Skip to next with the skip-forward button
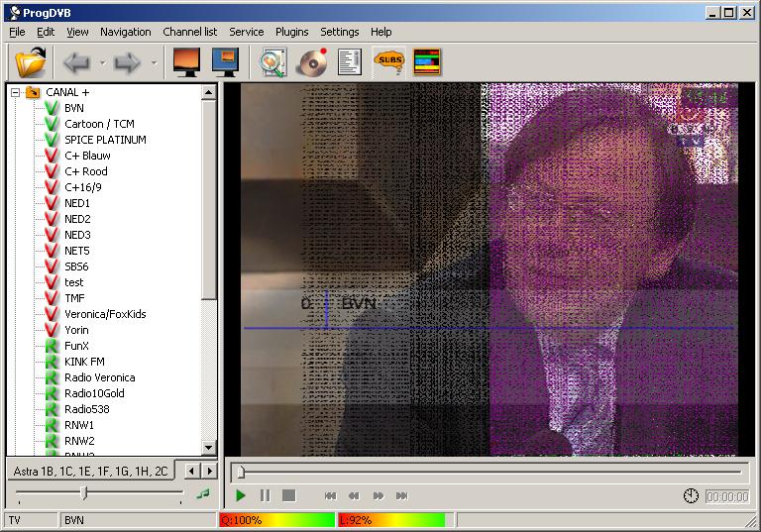The height and width of the screenshot is (532, 761). [402, 496]
